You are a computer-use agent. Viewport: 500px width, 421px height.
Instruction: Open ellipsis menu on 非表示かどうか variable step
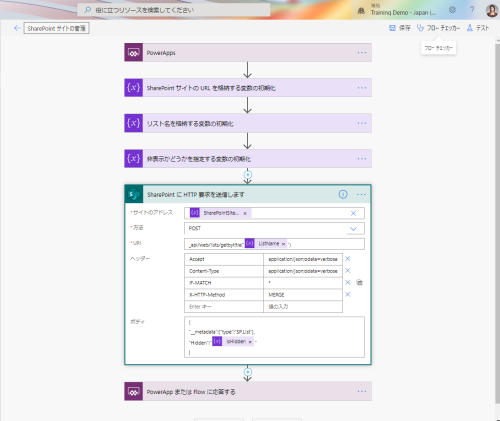(362, 159)
